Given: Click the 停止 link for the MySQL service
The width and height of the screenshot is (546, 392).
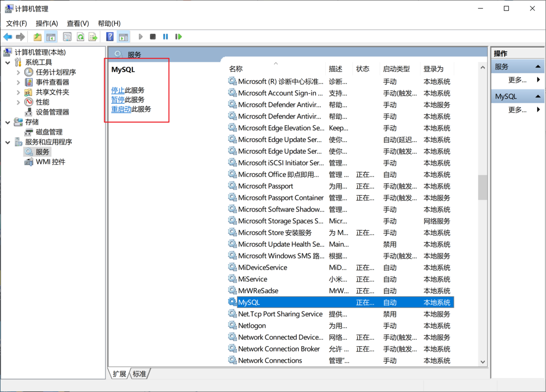Looking at the screenshot, I should pyautogui.click(x=118, y=90).
